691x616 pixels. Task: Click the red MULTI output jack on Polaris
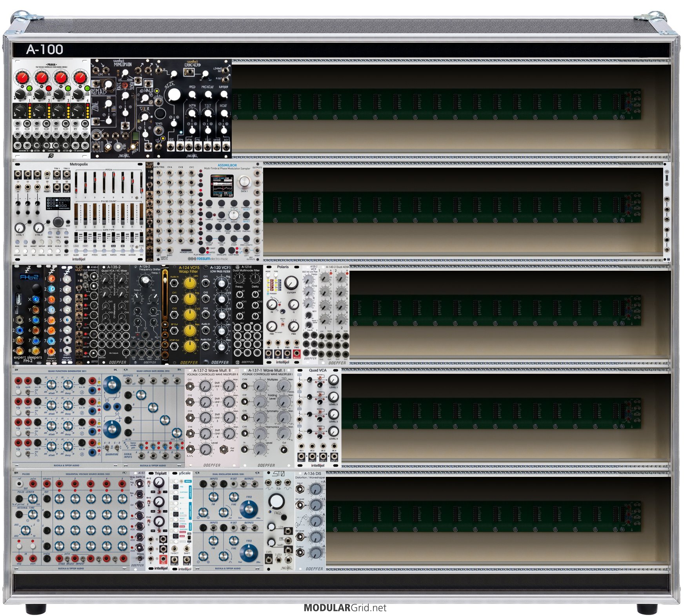click(297, 353)
